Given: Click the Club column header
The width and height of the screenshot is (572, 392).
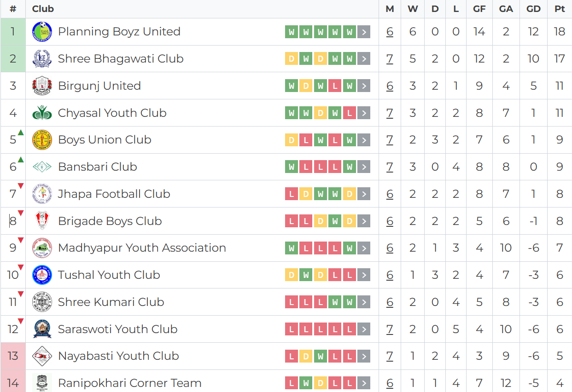Looking at the screenshot, I should [43, 9].
